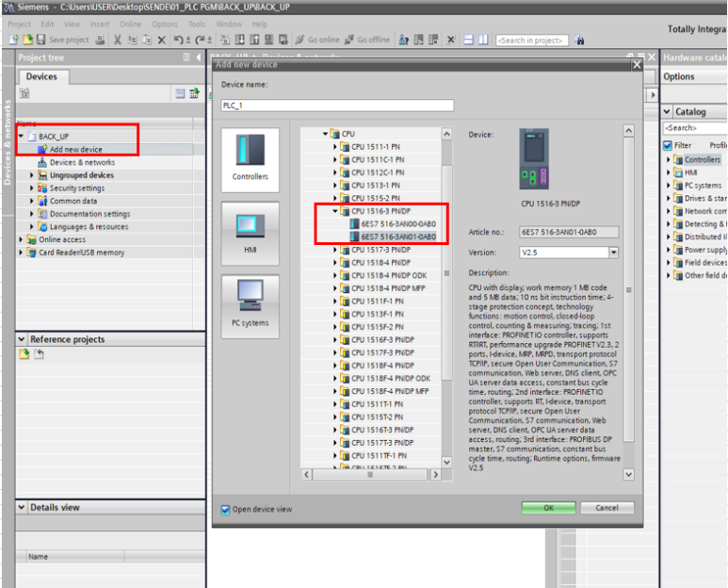Expand Documentation settings node

(x=32, y=214)
